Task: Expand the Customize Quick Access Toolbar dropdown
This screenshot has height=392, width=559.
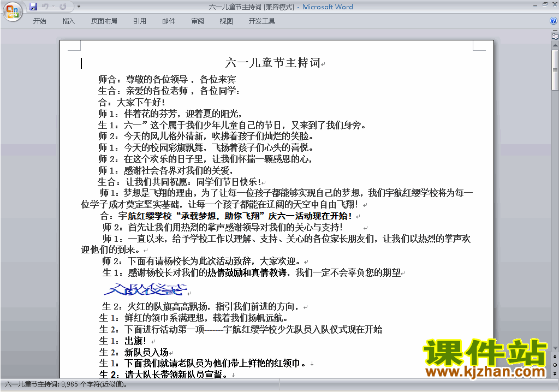Action: point(79,7)
